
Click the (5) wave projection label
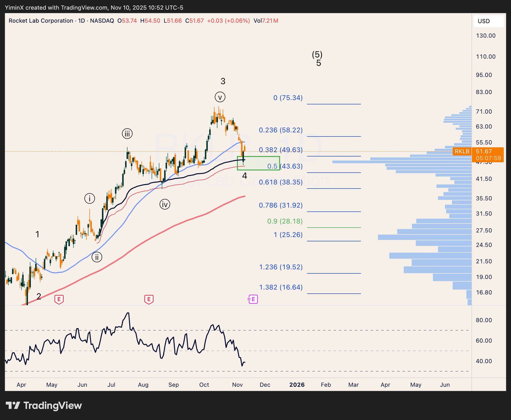pyautogui.click(x=317, y=55)
